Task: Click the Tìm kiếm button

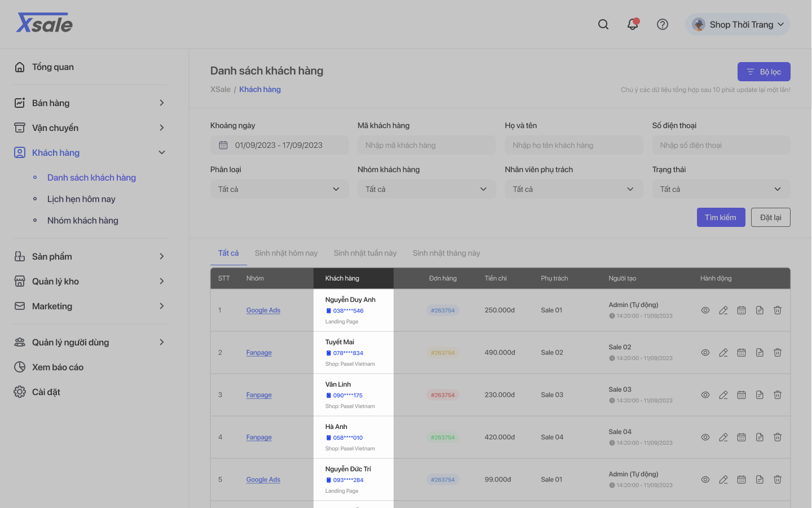Action: coord(720,217)
